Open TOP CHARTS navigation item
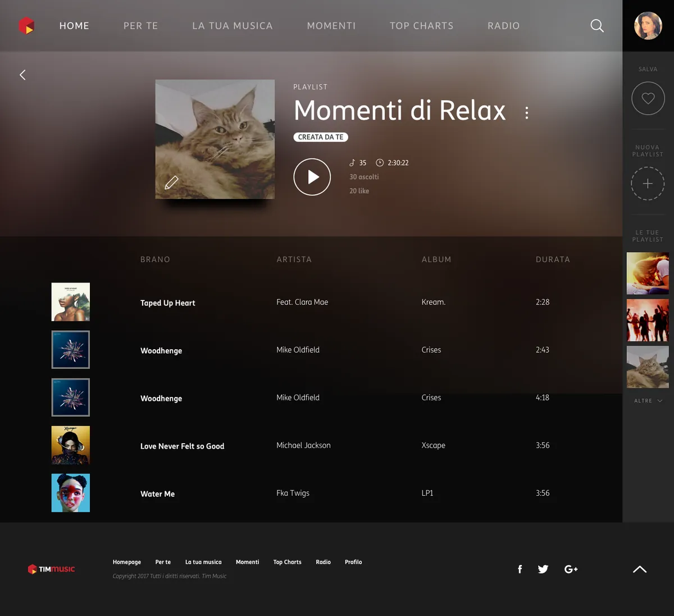Screen dimensions: 674x616 click(x=422, y=26)
